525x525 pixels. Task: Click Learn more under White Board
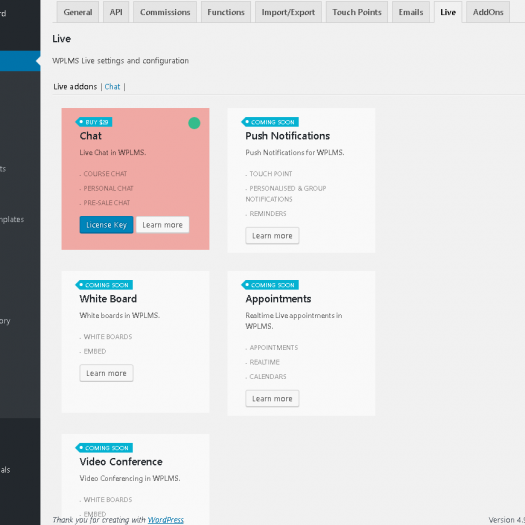tap(106, 373)
